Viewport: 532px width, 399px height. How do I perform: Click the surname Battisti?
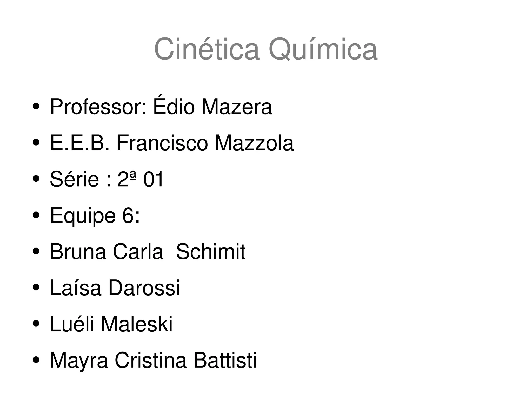pos(225,360)
